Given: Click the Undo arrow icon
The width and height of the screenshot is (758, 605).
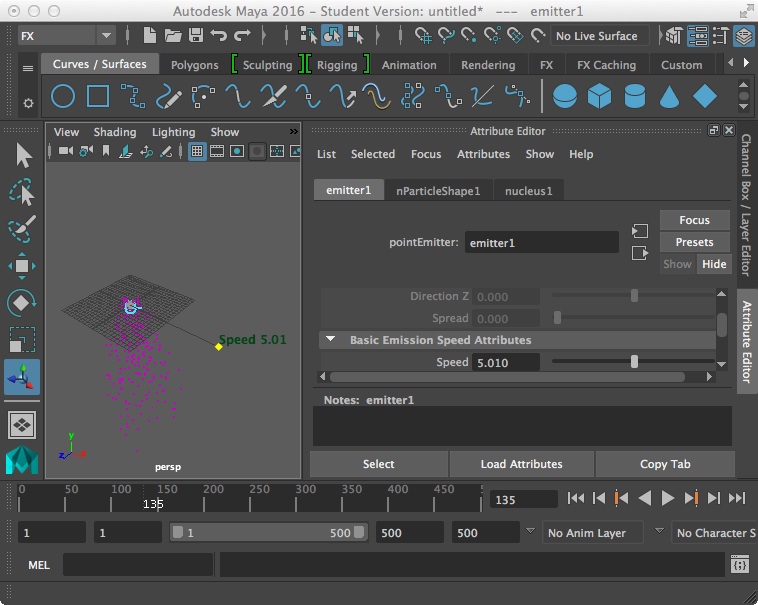Looking at the screenshot, I should (x=219, y=35).
